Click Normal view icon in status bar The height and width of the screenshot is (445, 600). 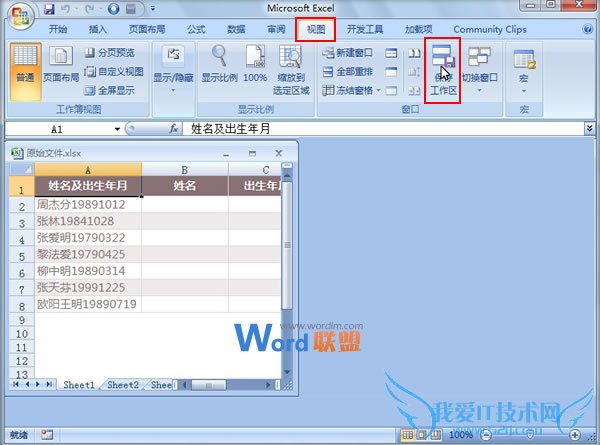[x=407, y=435]
